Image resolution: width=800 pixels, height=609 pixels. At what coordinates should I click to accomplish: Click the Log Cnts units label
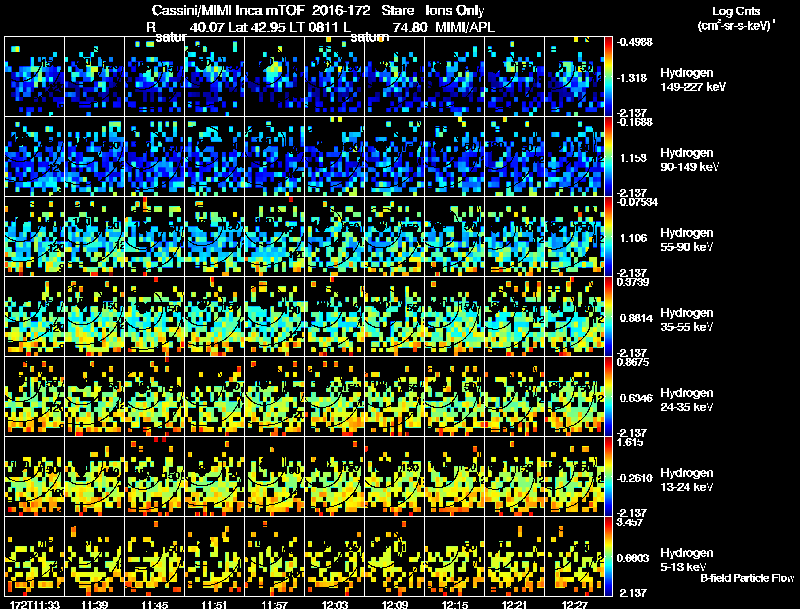tap(736, 19)
